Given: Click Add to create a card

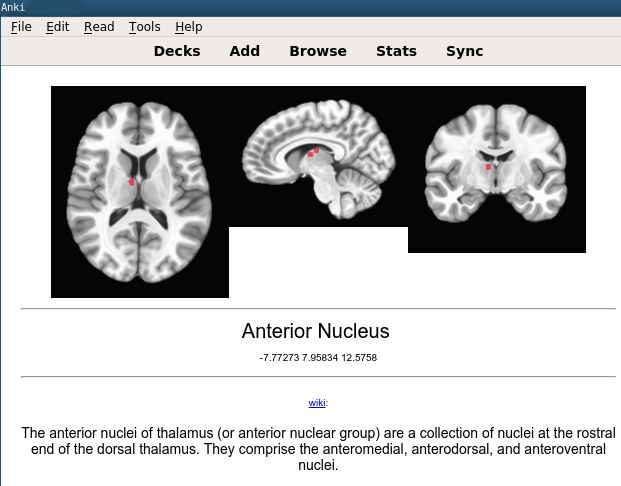Looking at the screenshot, I should 245,51.
